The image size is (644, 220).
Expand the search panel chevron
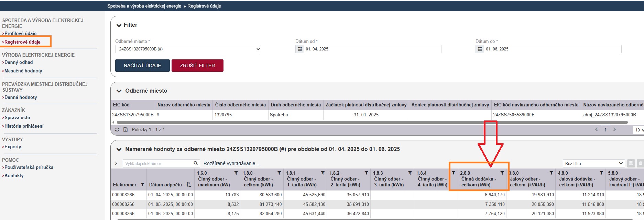click(x=116, y=163)
